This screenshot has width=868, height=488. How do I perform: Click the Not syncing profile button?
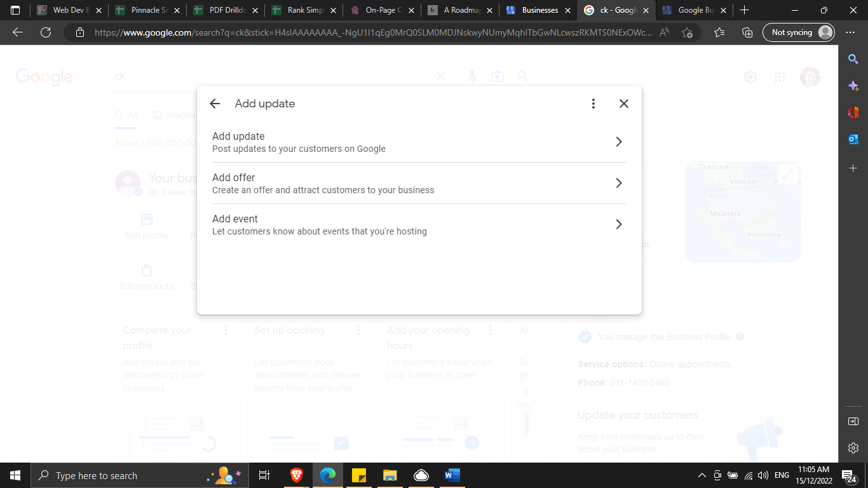(798, 32)
